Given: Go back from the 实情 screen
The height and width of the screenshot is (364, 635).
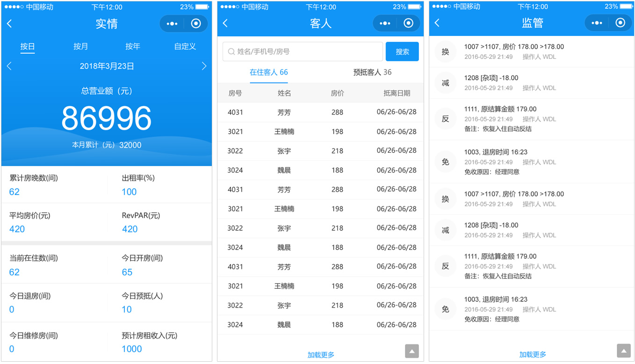Looking at the screenshot, I should coord(10,24).
